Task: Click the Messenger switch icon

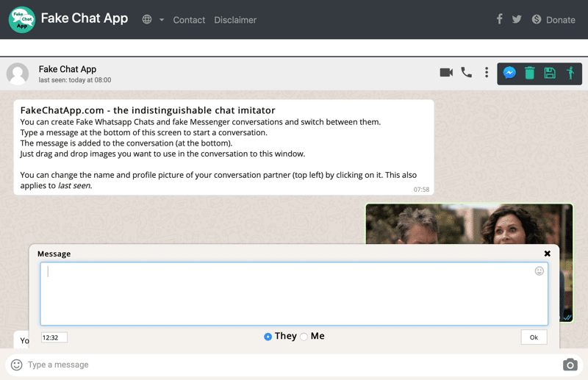Action: pyautogui.click(x=509, y=73)
